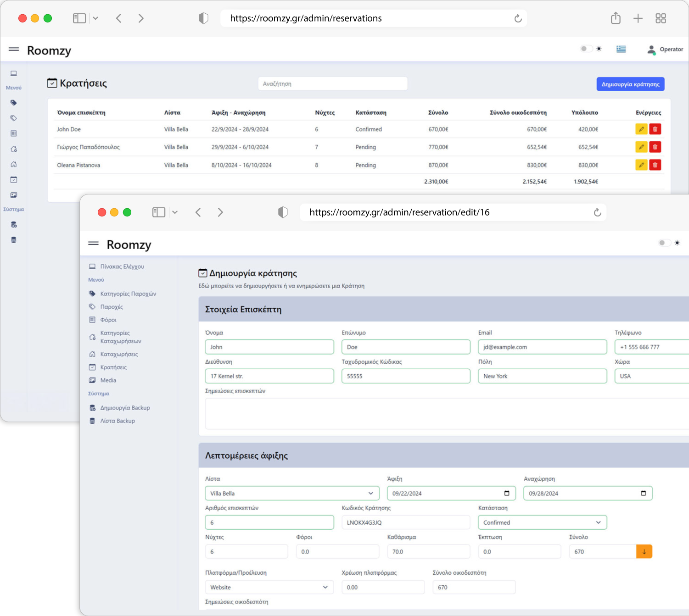
Task: Select Δημιουργία Backup in sidebar
Action: (125, 408)
